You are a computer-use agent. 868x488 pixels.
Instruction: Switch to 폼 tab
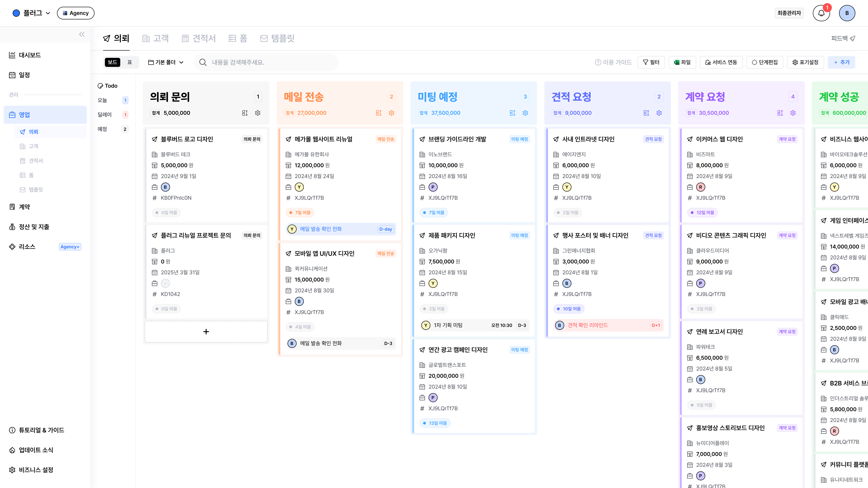238,38
